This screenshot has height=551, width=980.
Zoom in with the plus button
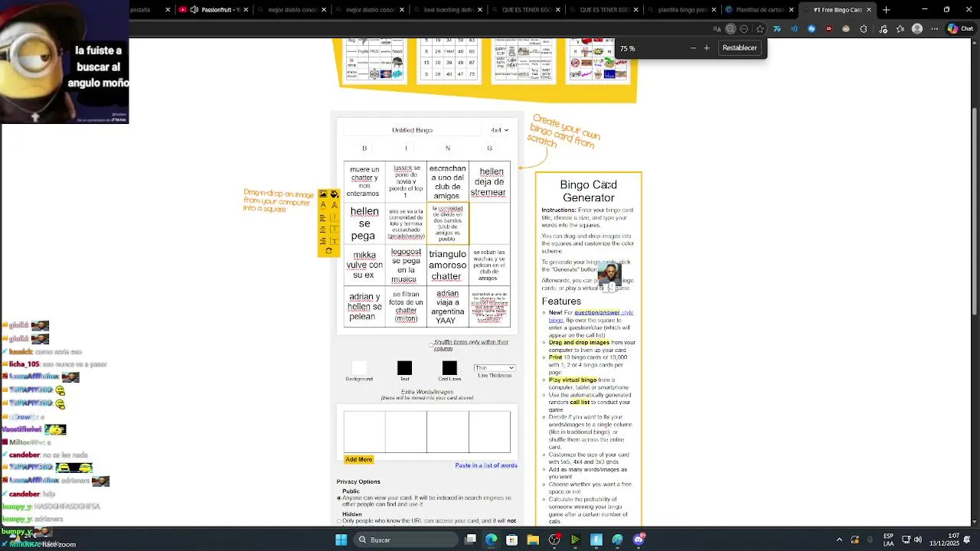click(x=707, y=48)
